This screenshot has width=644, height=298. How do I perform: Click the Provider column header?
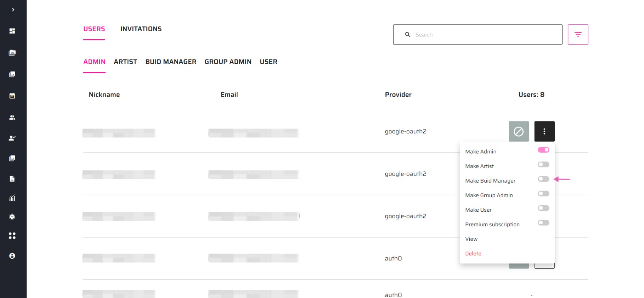[398, 94]
